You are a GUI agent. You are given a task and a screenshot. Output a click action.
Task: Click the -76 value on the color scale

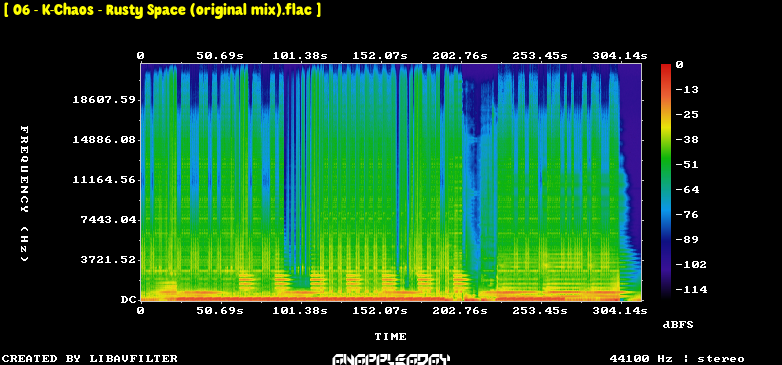coord(688,214)
